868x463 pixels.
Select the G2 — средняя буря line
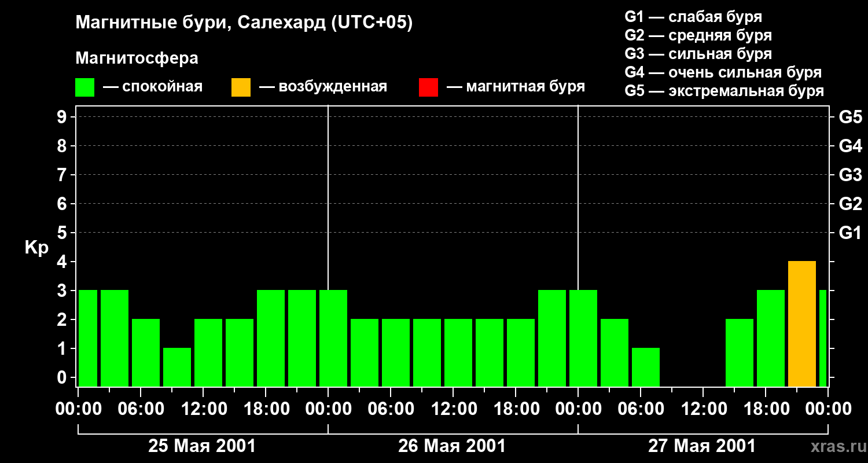698,35
